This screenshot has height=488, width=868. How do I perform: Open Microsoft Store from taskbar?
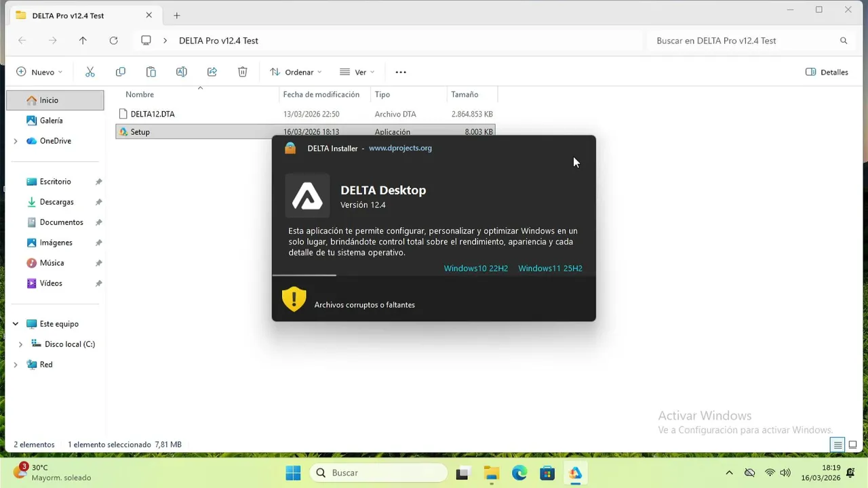pyautogui.click(x=547, y=473)
